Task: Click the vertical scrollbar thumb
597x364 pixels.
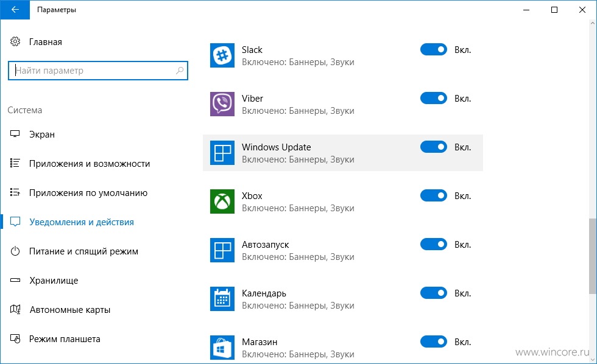Action: pos(592,256)
